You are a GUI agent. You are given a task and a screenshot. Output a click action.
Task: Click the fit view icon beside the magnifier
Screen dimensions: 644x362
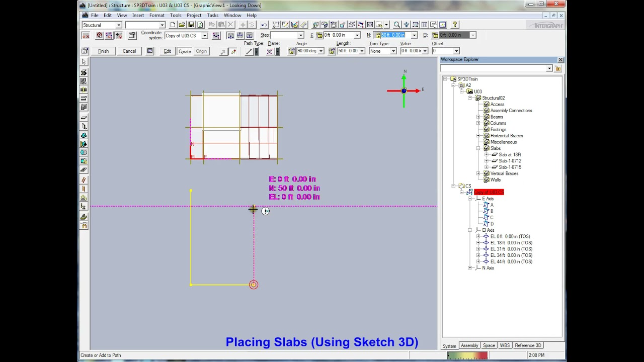(x=406, y=25)
